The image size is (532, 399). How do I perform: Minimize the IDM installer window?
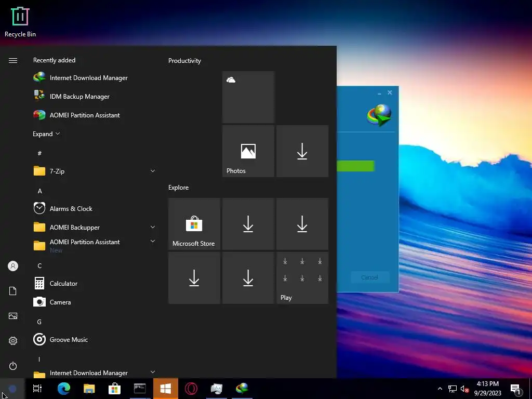[x=379, y=92]
